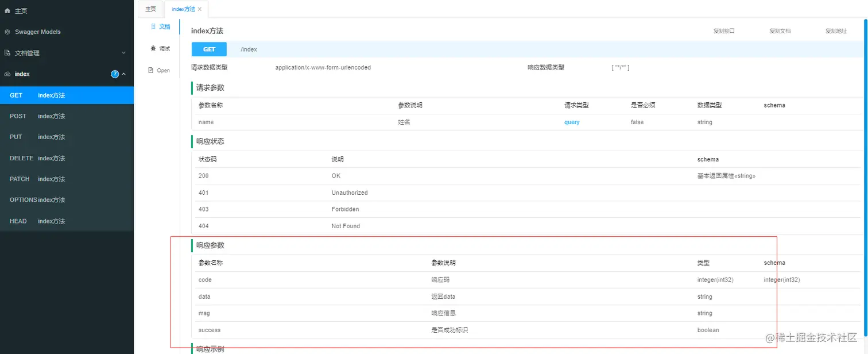Click the 响应码 description cell

click(x=440, y=280)
